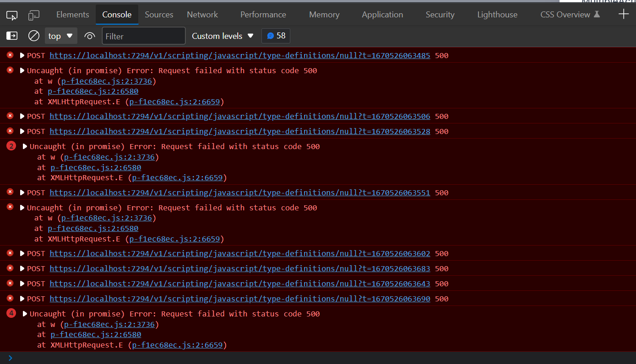This screenshot has width=636, height=364.
Task: Open type-definitions URL ending 1670526063602
Action: [x=240, y=253]
